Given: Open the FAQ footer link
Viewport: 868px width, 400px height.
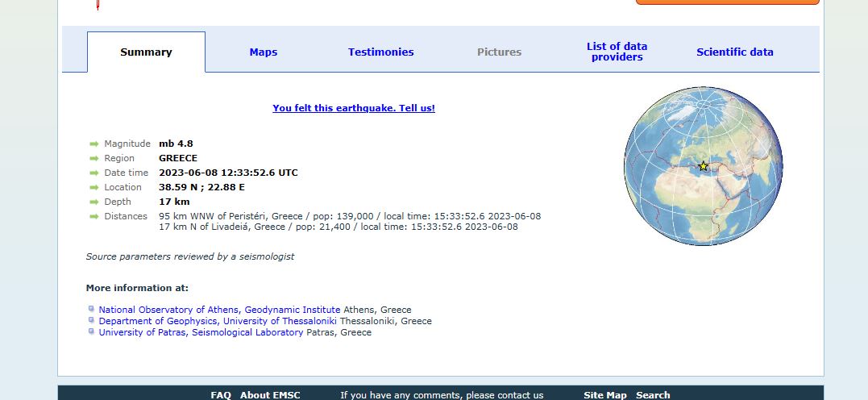Looking at the screenshot, I should [x=221, y=395].
